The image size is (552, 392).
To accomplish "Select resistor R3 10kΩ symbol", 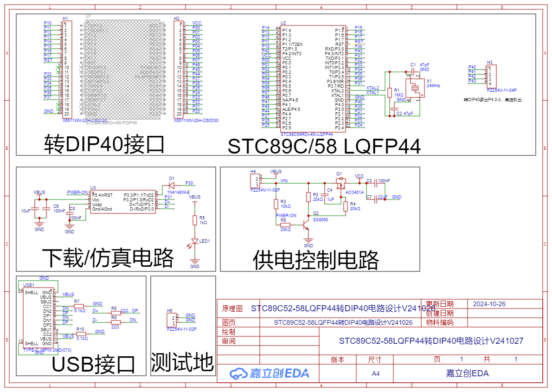I will coord(276,204).
